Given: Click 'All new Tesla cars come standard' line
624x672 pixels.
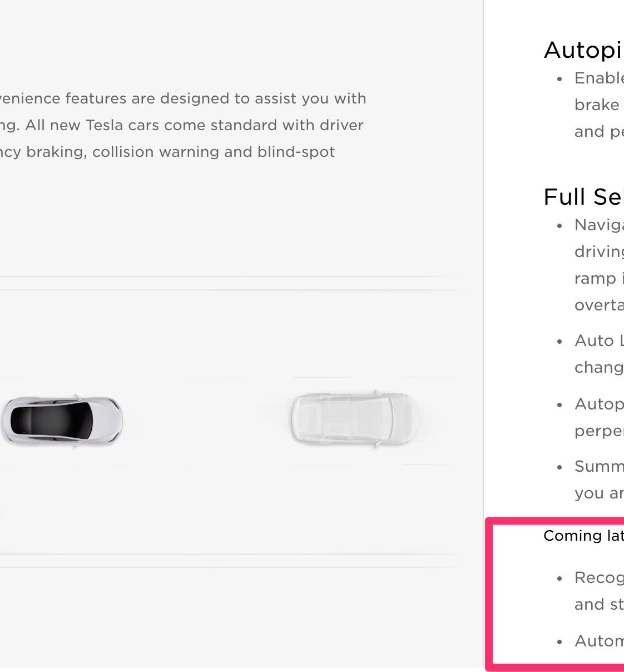Looking at the screenshot, I should pyautogui.click(x=181, y=125).
